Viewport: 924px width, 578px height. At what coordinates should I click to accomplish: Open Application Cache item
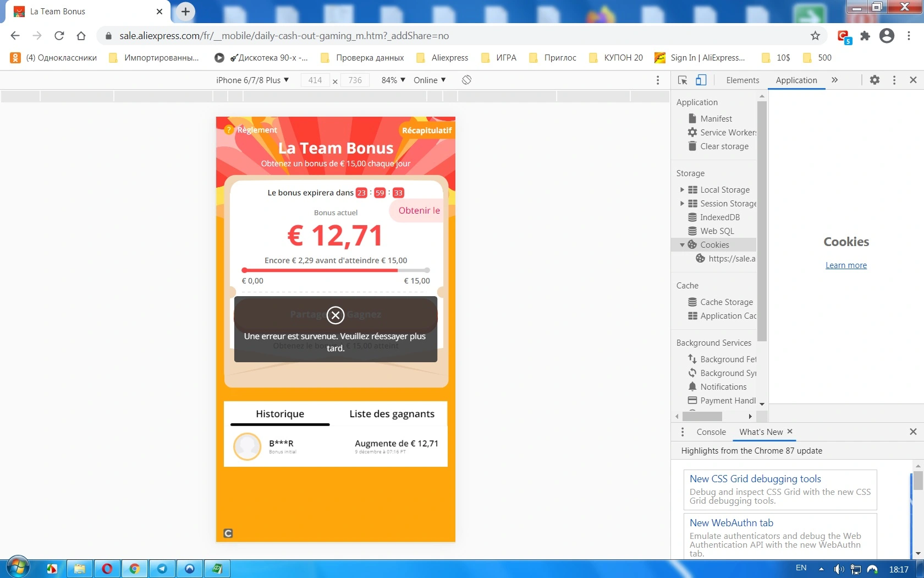click(722, 316)
